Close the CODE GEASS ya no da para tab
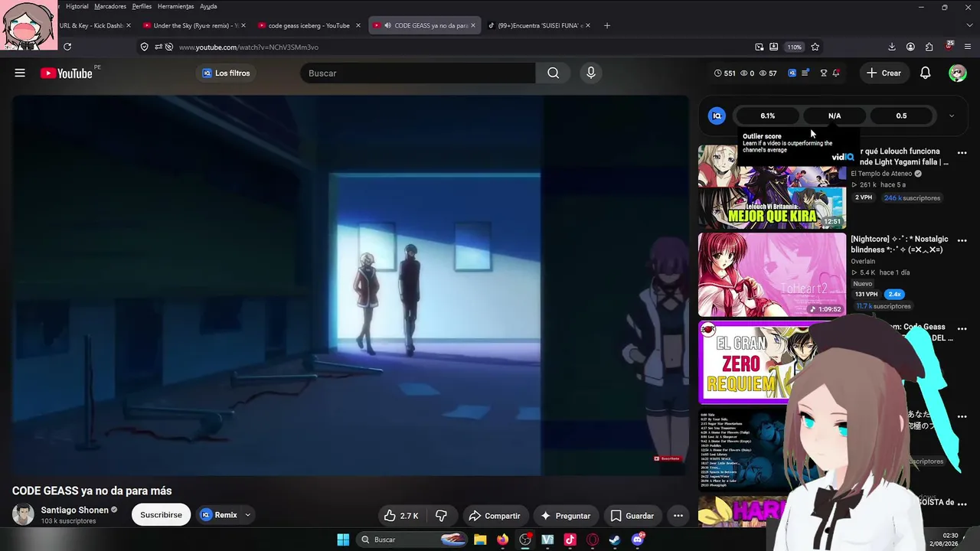980x551 pixels. pyautogui.click(x=472, y=25)
